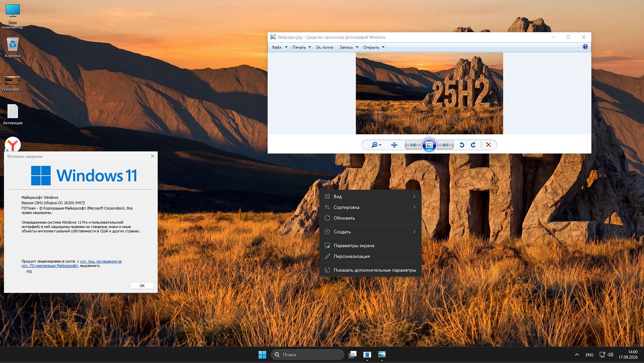Select the Активация text file icon

[x=13, y=115]
